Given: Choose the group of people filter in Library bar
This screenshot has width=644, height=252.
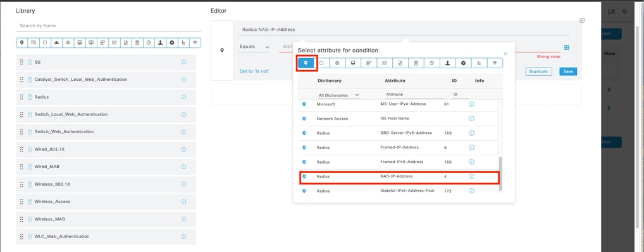Looking at the screenshot, I should point(57,42).
